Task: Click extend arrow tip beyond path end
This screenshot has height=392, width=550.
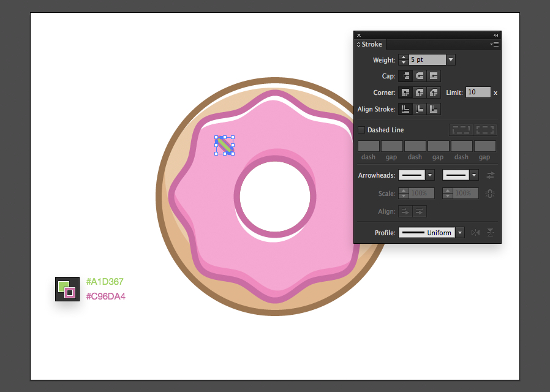Action: 405,211
